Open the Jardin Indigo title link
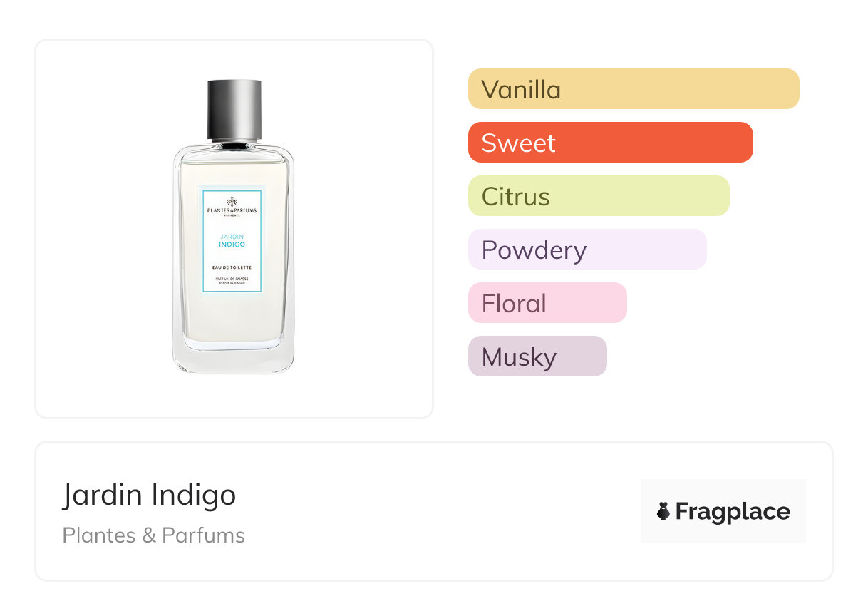Screen dimensions: 868x616 149,495
